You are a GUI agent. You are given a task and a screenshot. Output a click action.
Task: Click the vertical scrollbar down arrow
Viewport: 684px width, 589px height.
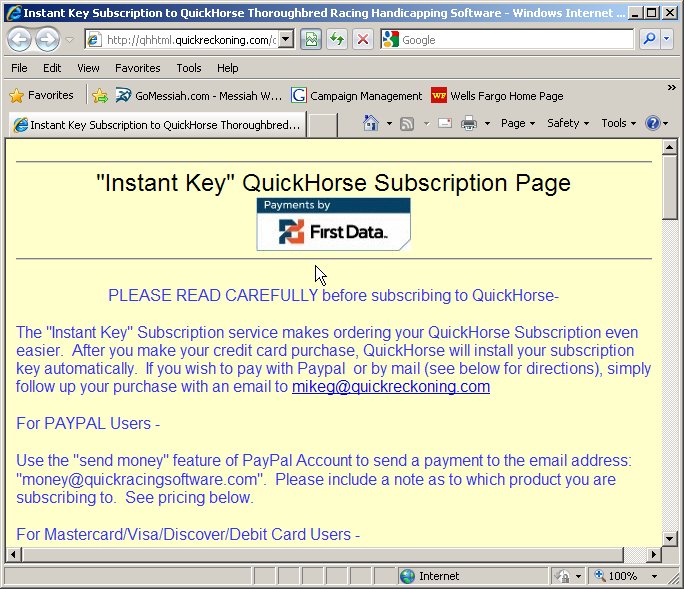click(670, 538)
